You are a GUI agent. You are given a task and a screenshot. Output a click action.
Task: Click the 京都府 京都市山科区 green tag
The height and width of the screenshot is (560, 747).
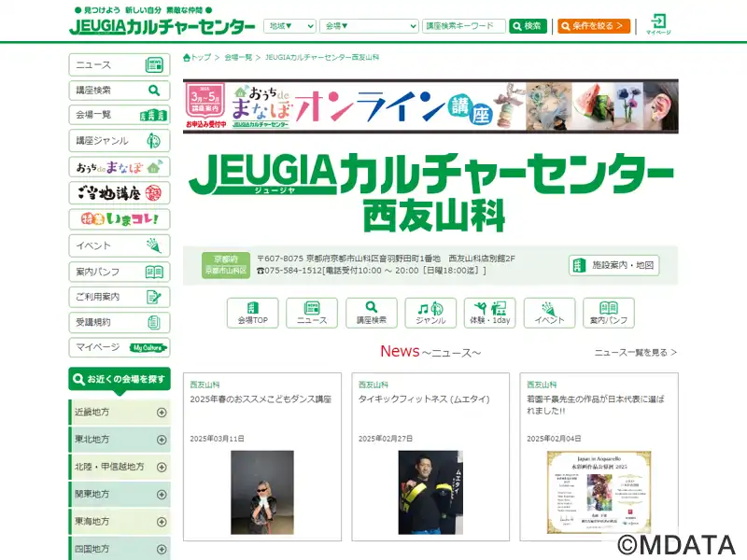(225, 265)
